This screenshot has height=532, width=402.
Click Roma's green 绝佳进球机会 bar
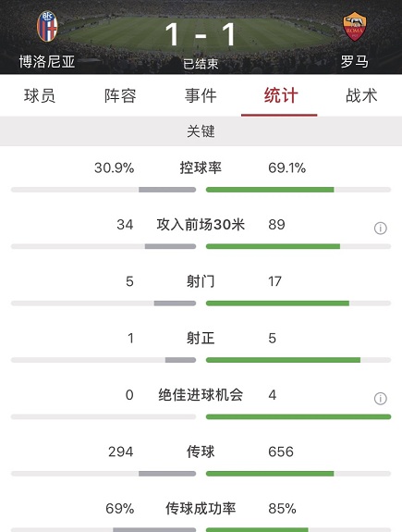298,416
